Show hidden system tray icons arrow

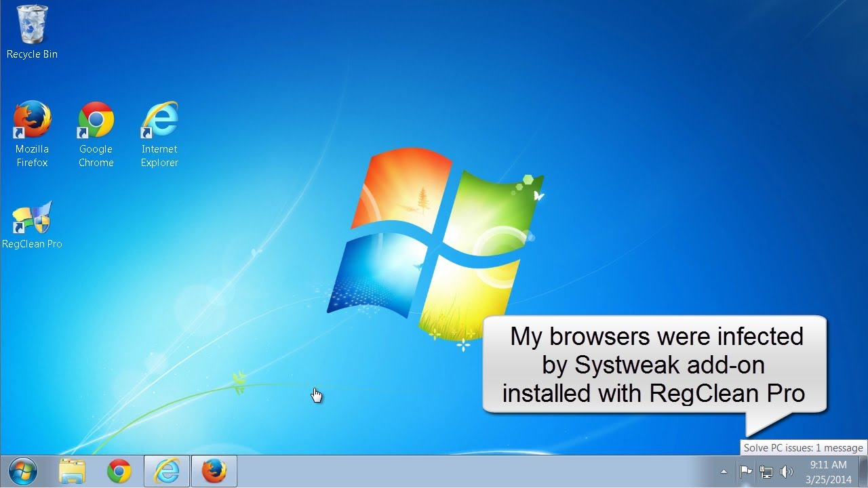pos(724,472)
